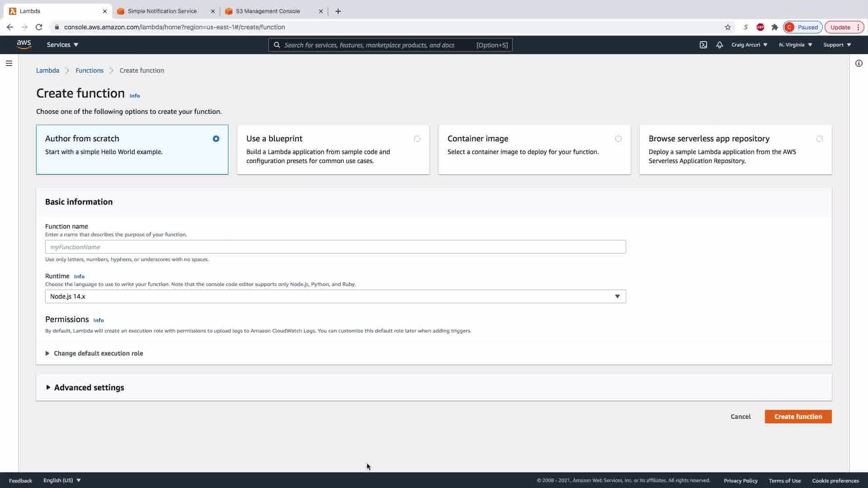This screenshot has height=488, width=868.
Task: Click the Create function button
Action: (798, 417)
